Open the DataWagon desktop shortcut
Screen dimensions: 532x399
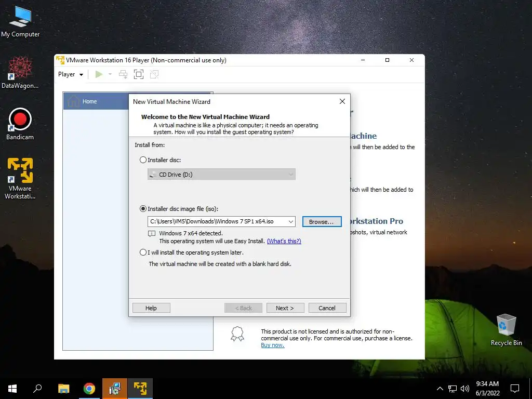tap(20, 73)
